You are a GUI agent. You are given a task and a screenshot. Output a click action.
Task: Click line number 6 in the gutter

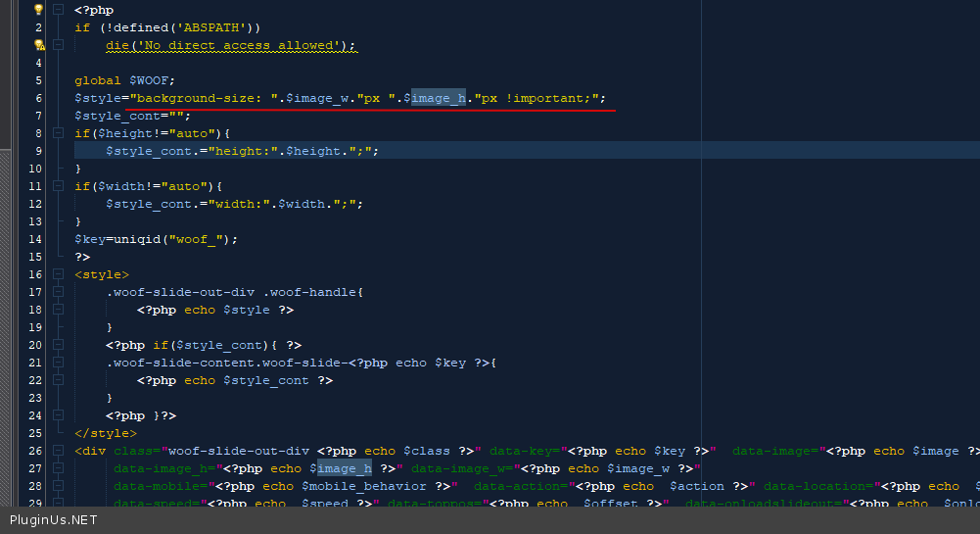(x=38, y=98)
